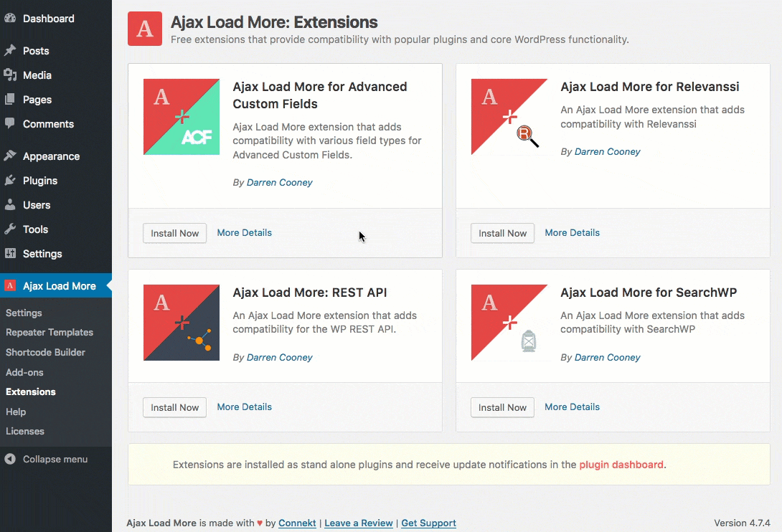Install the REST API extension
This screenshot has width=782, height=532.
pos(174,407)
